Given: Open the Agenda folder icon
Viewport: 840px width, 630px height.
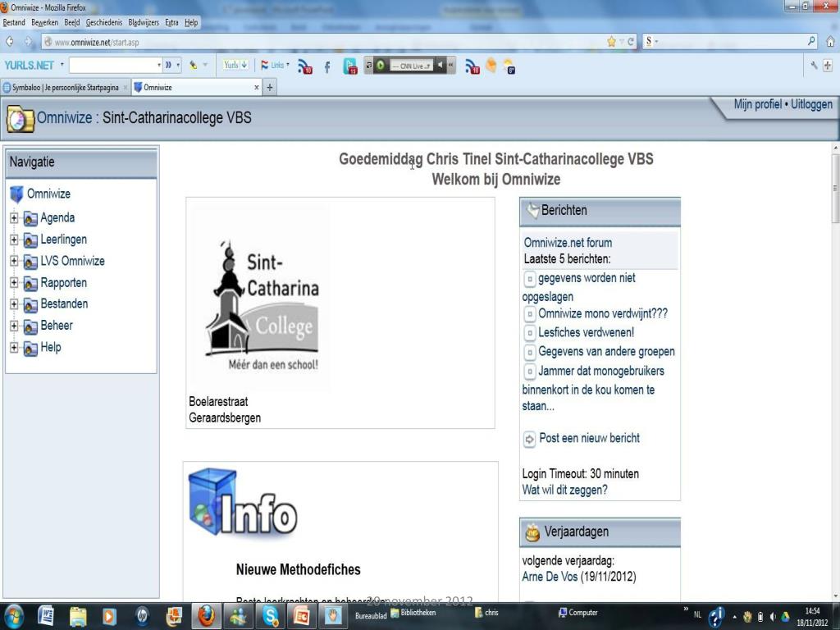Looking at the screenshot, I should [30, 218].
